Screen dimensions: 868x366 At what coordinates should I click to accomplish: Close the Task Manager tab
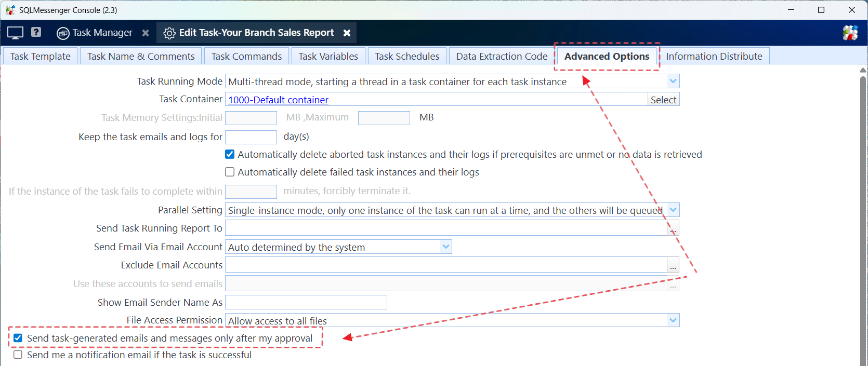146,33
